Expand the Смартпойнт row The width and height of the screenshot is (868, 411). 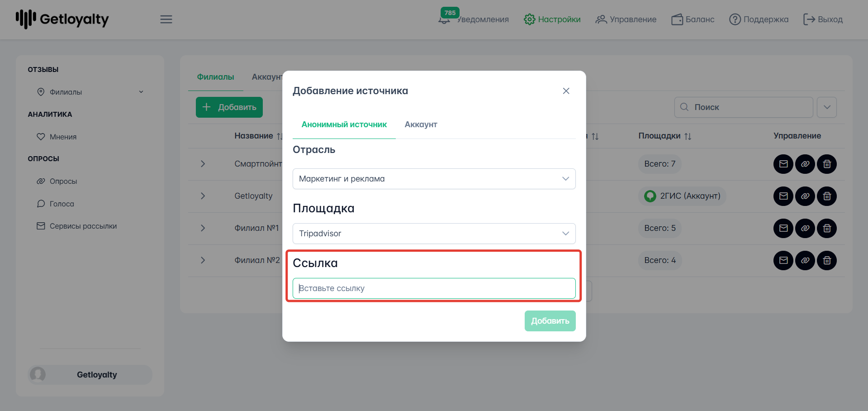pyautogui.click(x=203, y=164)
